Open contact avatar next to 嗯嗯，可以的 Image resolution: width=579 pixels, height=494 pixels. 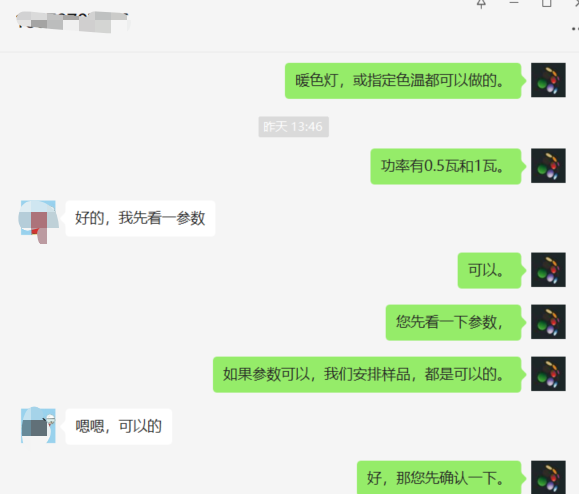point(38,426)
